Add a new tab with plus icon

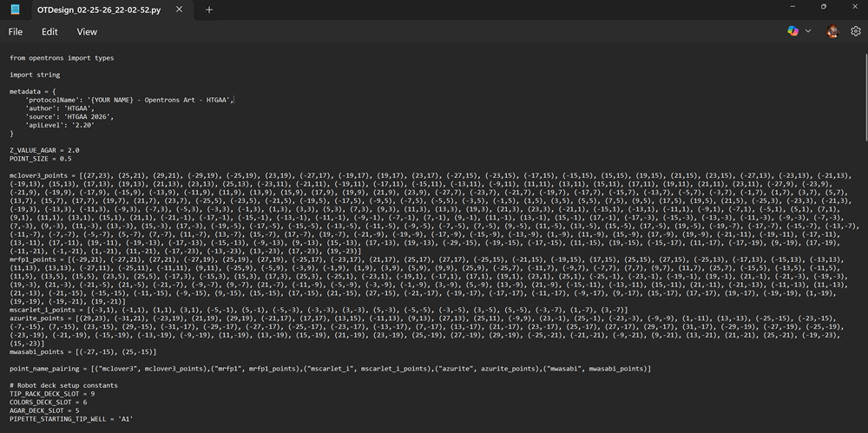(x=209, y=10)
